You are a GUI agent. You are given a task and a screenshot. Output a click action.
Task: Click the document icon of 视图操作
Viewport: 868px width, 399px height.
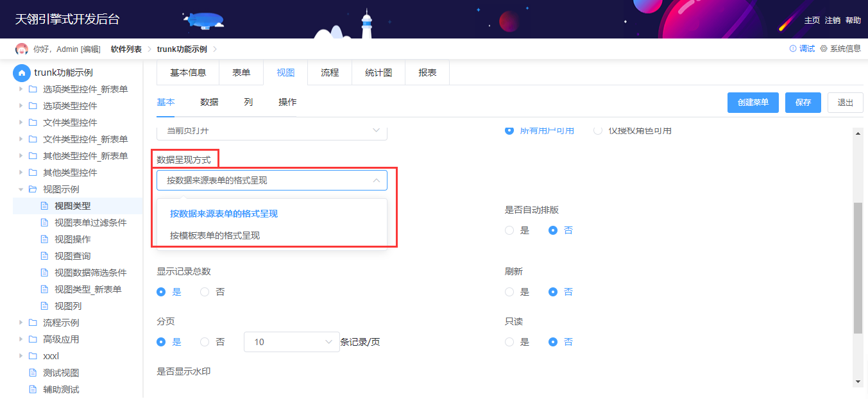[44, 239]
